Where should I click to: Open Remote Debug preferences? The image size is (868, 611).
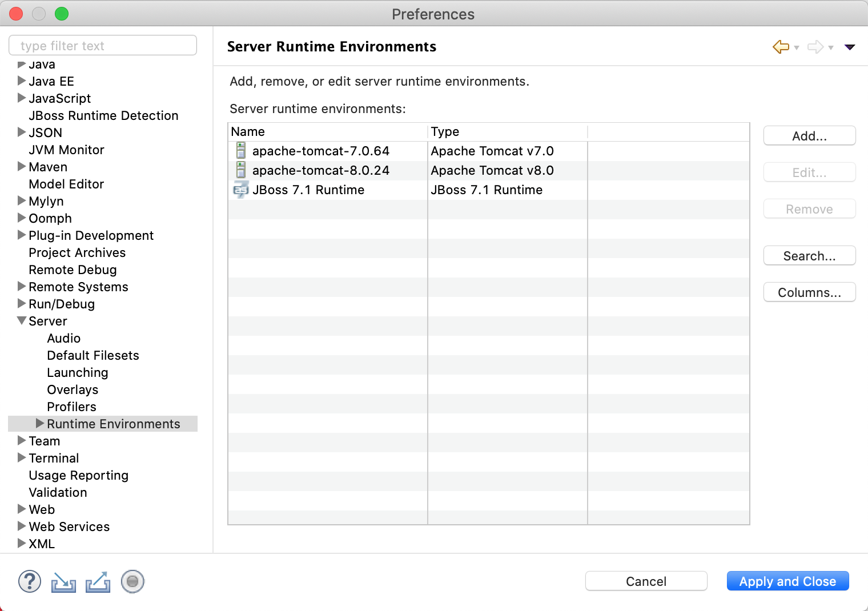(x=73, y=270)
